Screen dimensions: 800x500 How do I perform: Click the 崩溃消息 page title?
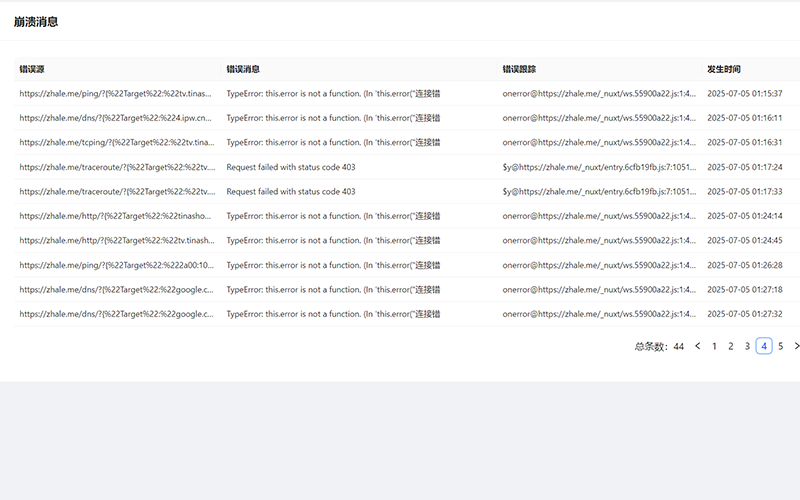coord(36,21)
